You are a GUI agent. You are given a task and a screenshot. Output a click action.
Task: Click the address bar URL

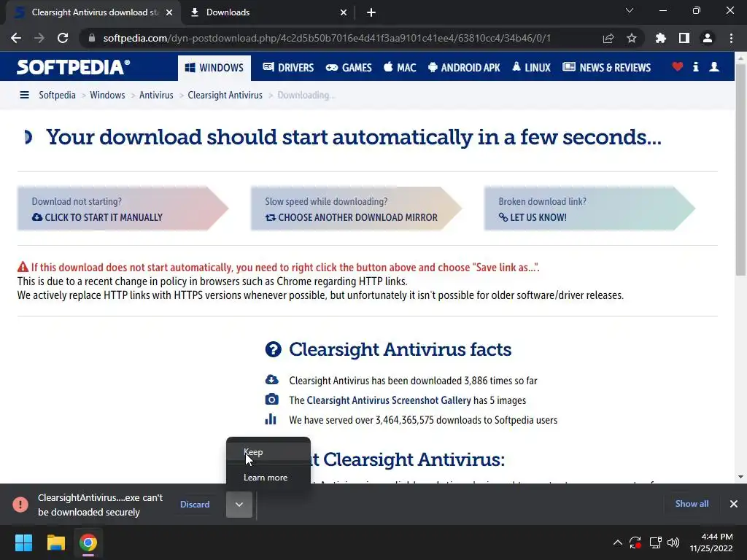pyautogui.click(x=327, y=38)
